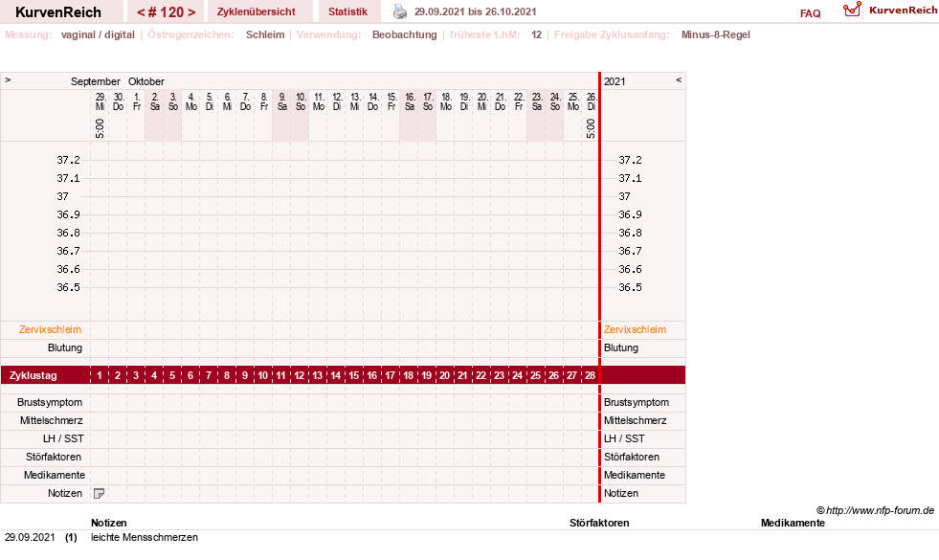Click the 36.5 temperature label on the right
Image resolution: width=939 pixels, height=560 pixels.
(x=630, y=287)
